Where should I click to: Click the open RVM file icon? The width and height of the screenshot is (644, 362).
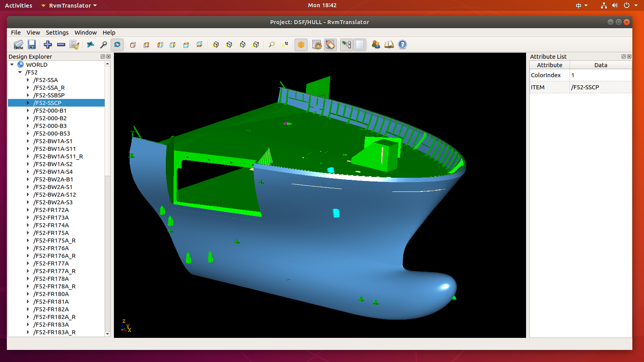(x=19, y=45)
